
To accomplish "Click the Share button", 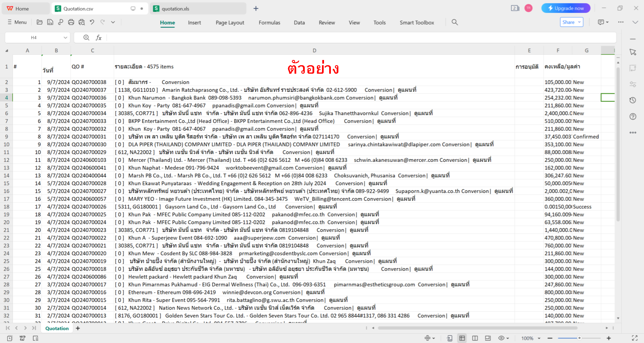I will pyautogui.click(x=572, y=22).
